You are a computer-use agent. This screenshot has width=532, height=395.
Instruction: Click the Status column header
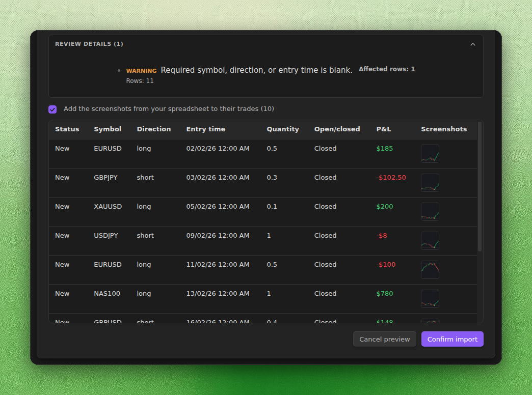[67, 129]
